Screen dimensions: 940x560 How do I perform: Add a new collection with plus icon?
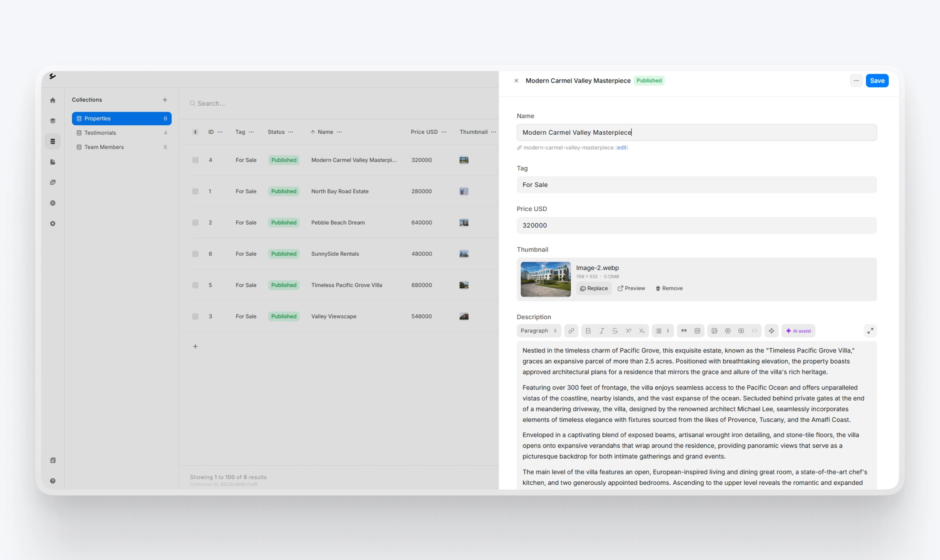coord(165,100)
